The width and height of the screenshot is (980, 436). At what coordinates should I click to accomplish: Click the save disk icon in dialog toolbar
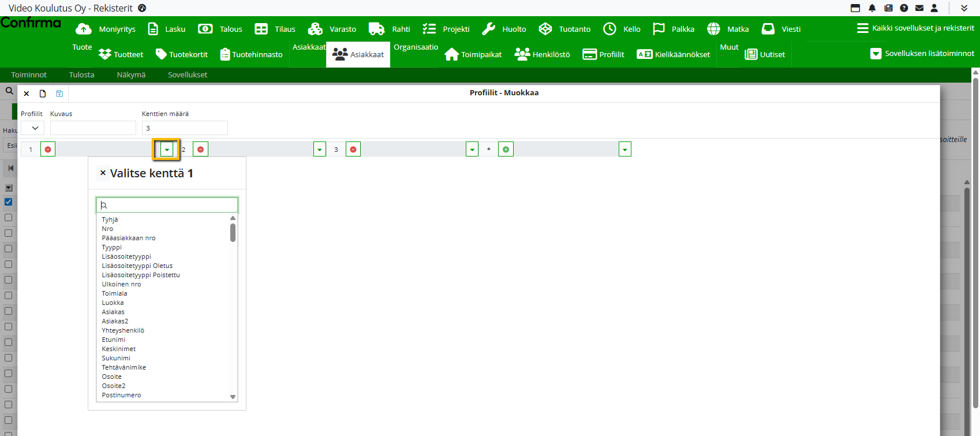tap(59, 94)
